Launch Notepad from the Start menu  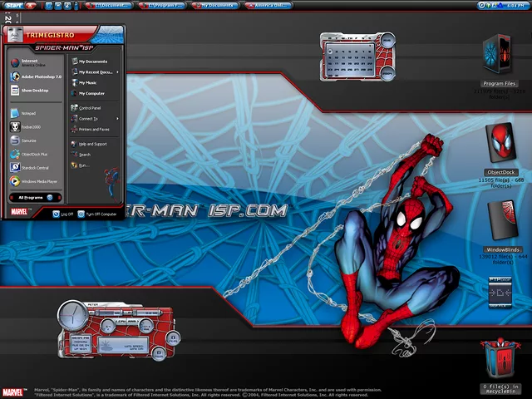tap(28, 112)
